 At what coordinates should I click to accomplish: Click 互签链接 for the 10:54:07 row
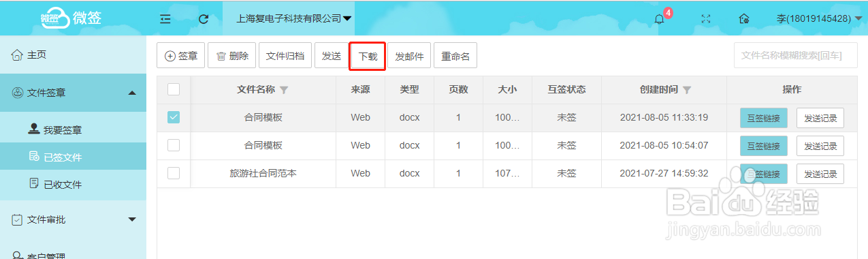tap(764, 146)
